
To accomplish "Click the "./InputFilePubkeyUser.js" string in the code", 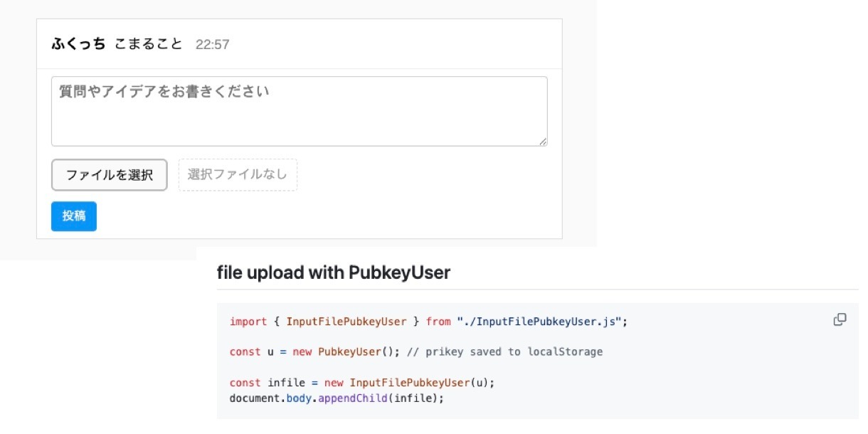I will pos(541,322).
